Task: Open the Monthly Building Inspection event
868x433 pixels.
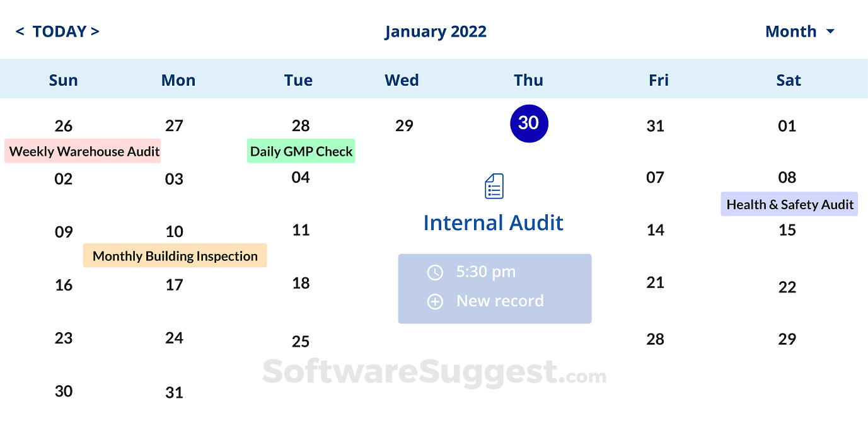Action: 175,255
